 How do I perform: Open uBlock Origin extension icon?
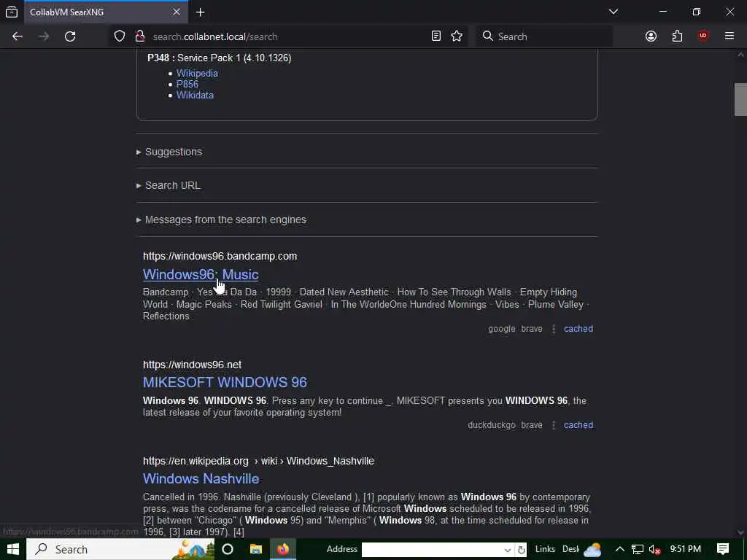click(703, 36)
